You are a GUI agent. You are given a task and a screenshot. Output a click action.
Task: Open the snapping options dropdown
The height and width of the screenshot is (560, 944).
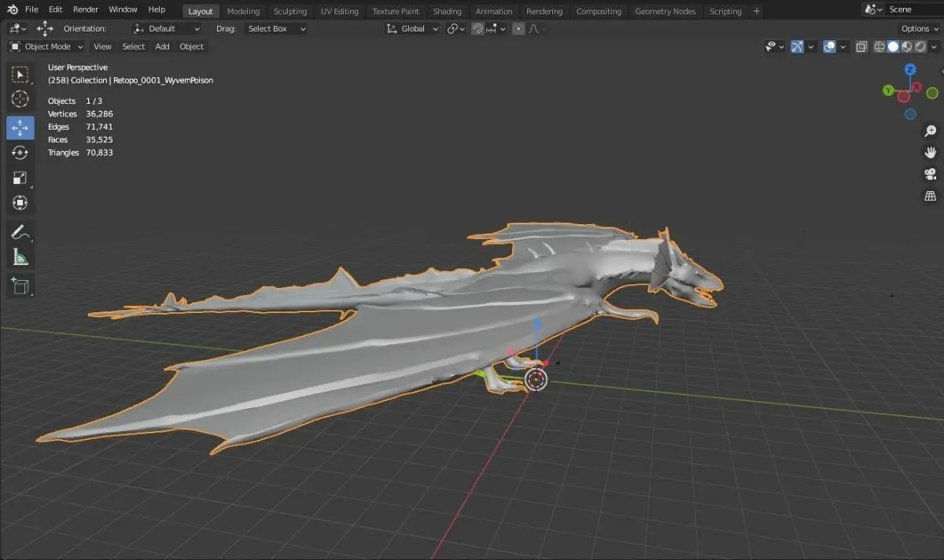(x=495, y=28)
